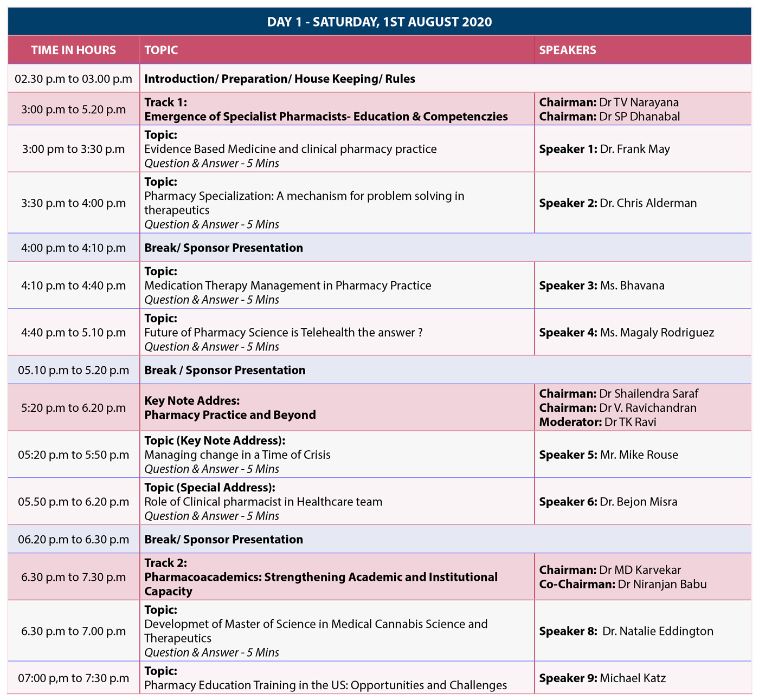
Task: Select Speaker 4 Ms. Magaly Rodriguez
Action: tap(626, 333)
